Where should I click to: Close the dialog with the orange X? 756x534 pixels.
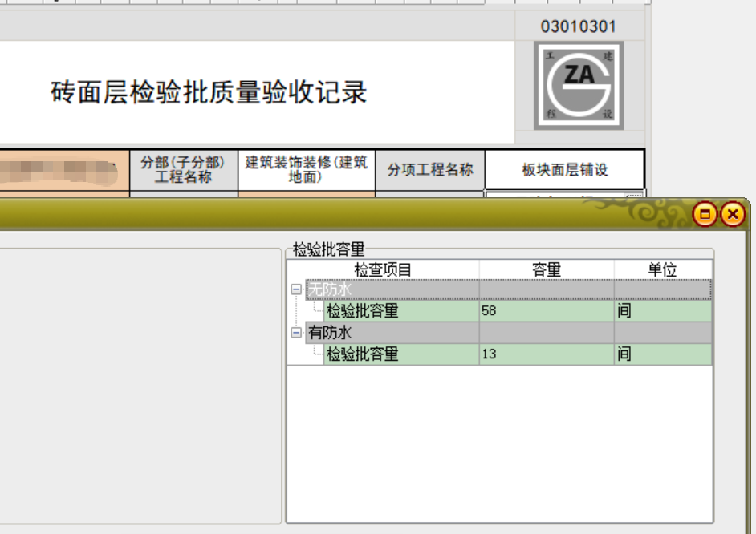[732, 214]
